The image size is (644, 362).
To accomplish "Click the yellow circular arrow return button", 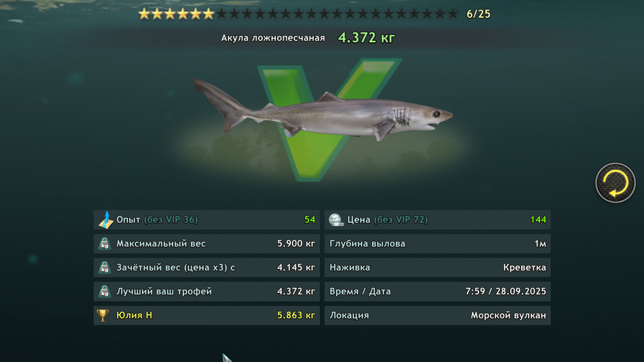I will (x=615, y=183).
